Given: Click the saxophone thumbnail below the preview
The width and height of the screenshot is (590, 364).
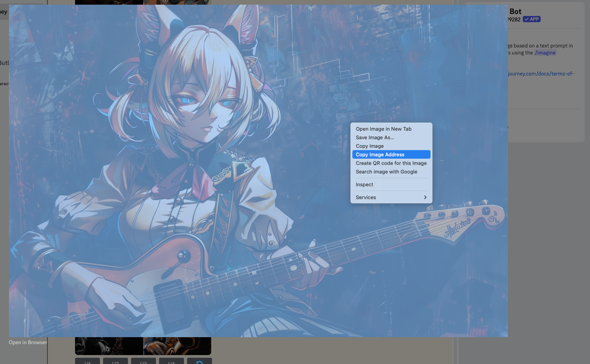Looking at the screenshot, I should click(177, 346).
